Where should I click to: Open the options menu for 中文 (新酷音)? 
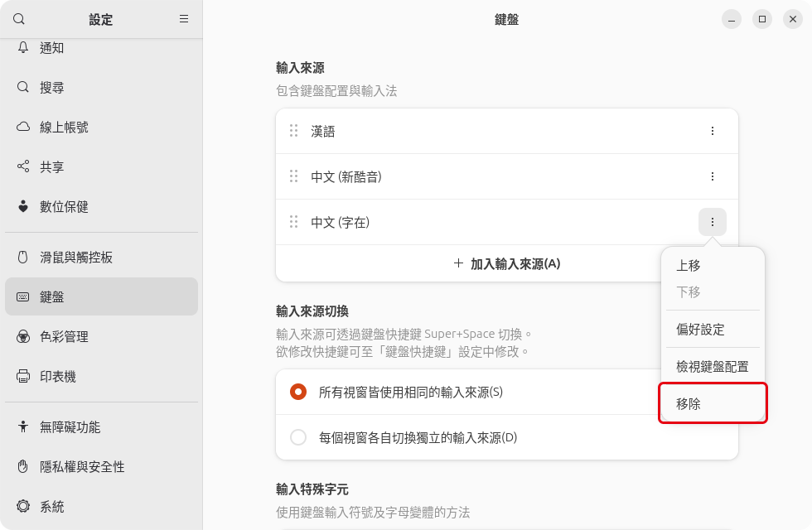(713, 176)
